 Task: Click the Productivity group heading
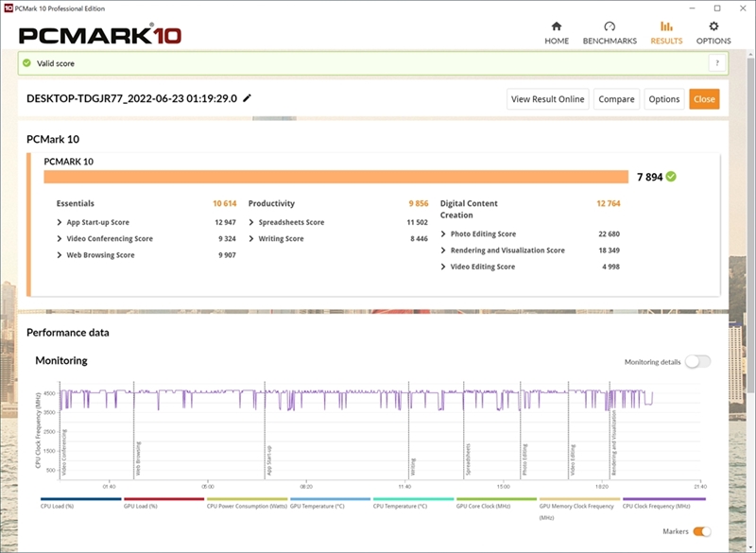[x=271, y=203]
